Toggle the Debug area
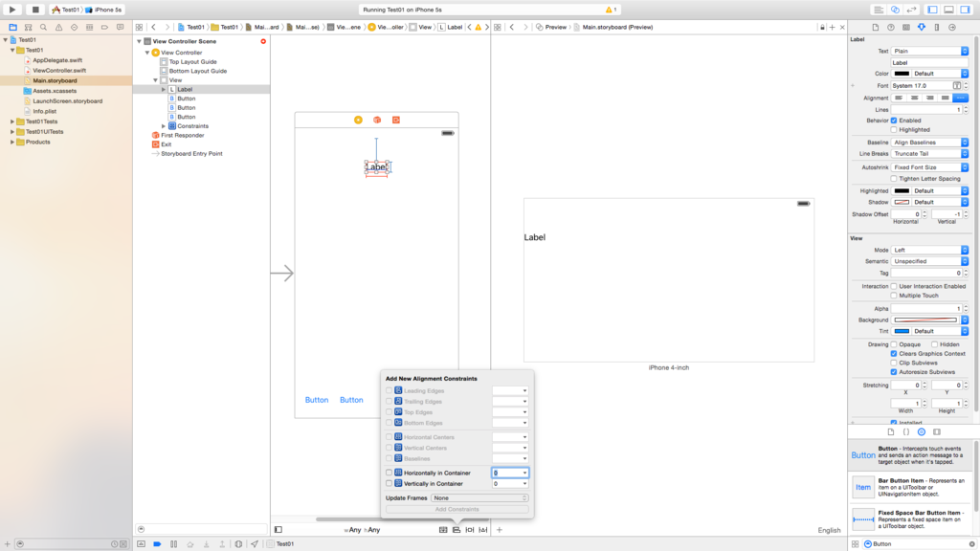 coord(948,10)
